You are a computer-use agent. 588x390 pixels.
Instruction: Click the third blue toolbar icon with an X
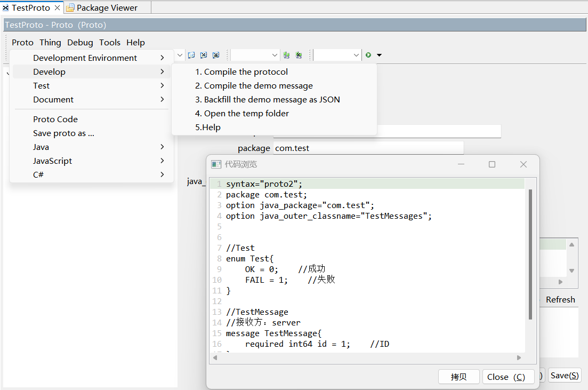(x=216, y=55)
